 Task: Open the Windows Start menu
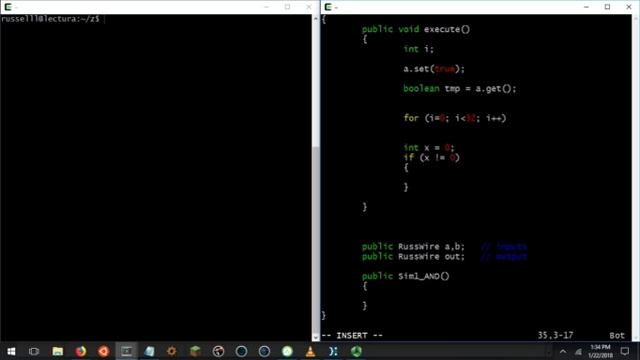click(x=11, y=351)
